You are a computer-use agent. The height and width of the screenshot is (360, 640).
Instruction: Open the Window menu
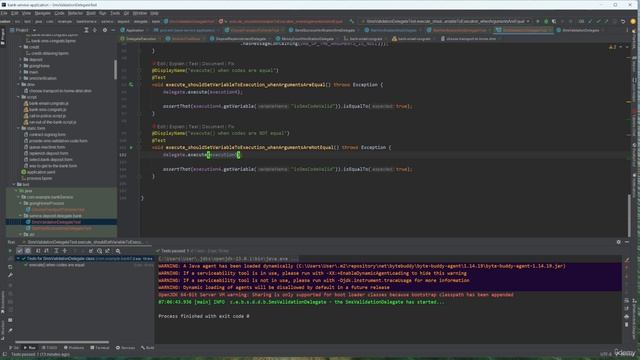pos(140,13)
